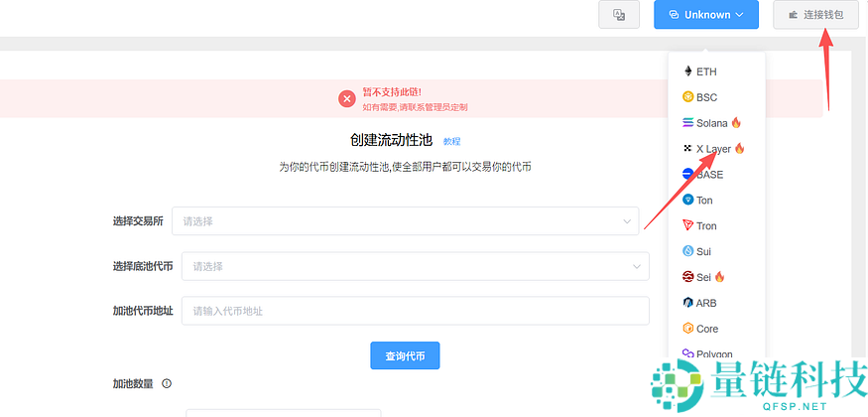Click the Sui water drop icon
868x417 pixels.
pos(688,251)
